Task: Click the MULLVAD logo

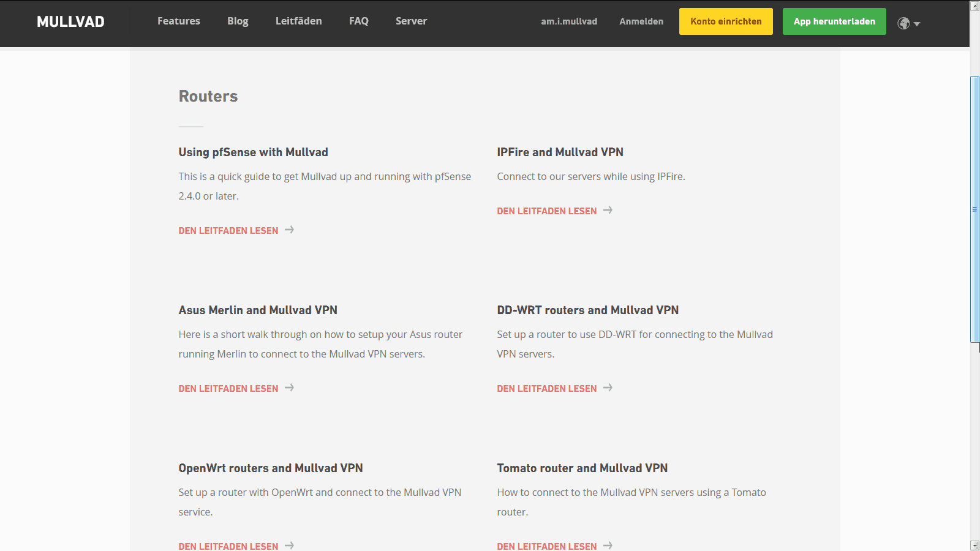Action: click(70, 21)
